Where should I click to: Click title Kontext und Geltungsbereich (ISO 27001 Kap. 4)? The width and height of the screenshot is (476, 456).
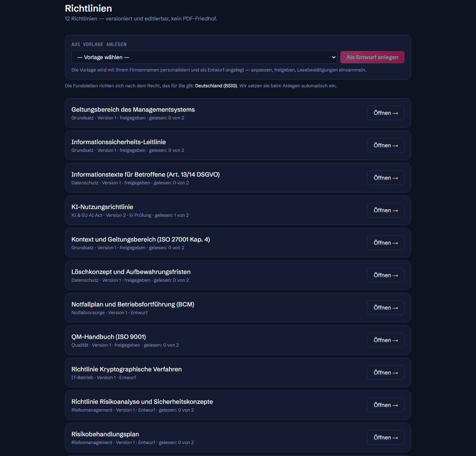(141, 240)
